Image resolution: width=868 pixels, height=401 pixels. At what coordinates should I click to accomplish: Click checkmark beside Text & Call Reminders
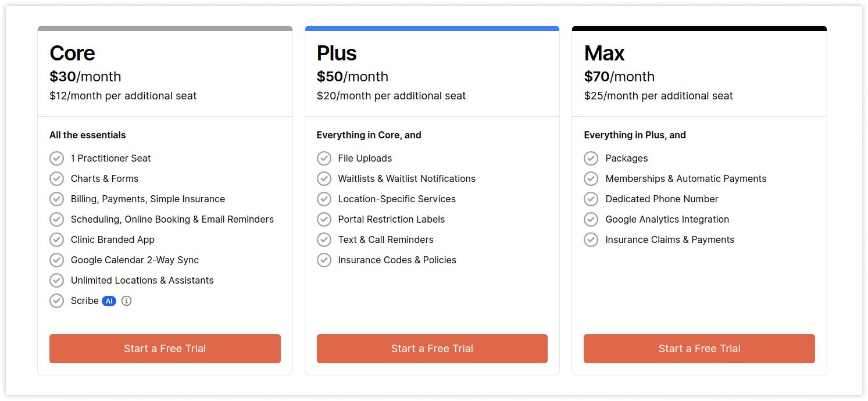click(x=324, y=239)
